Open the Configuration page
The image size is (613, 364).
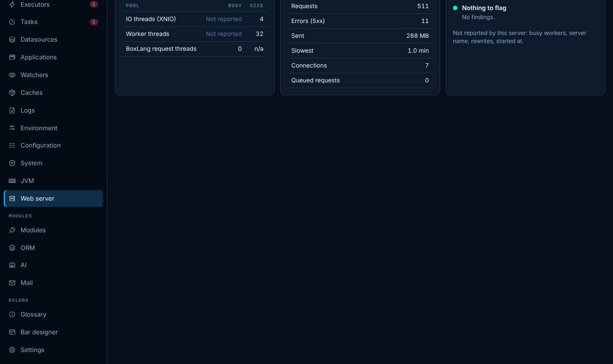click(53, 146)
